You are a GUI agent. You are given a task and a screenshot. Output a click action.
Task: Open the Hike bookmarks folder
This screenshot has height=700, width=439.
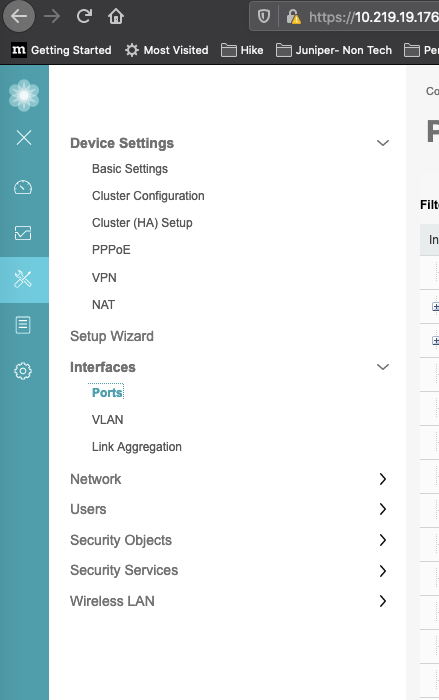click(x=242, y=50)
